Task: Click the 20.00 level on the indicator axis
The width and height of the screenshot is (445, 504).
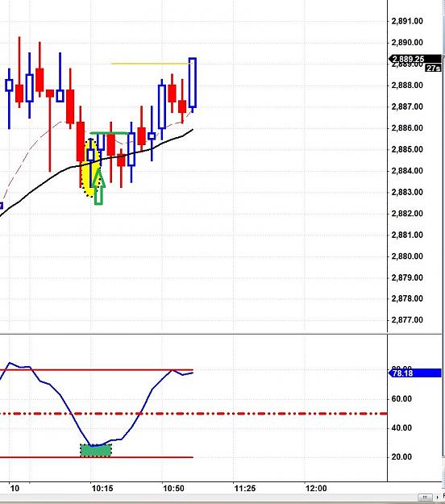Action: click(x=401, y=456)
